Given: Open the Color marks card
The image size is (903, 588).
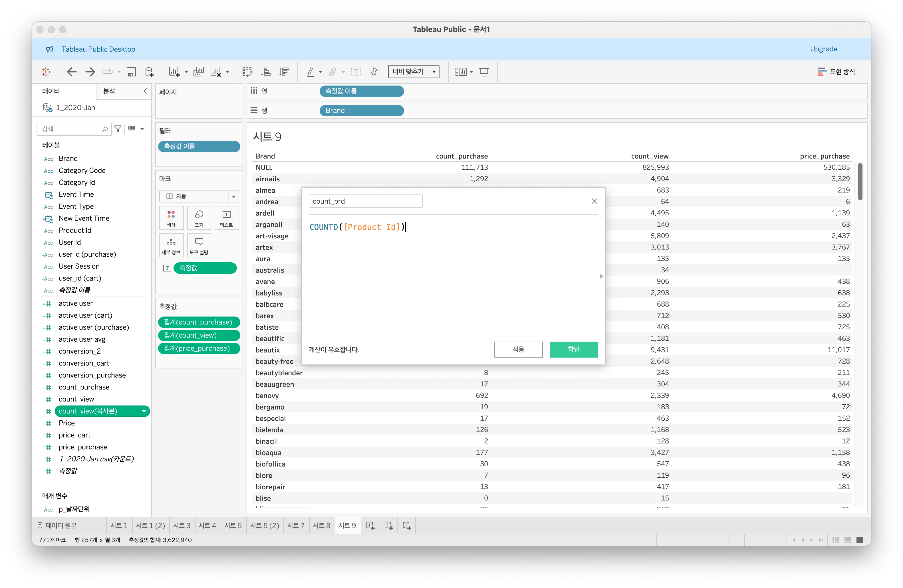Looking at the screenshot, I should point(171,218).
